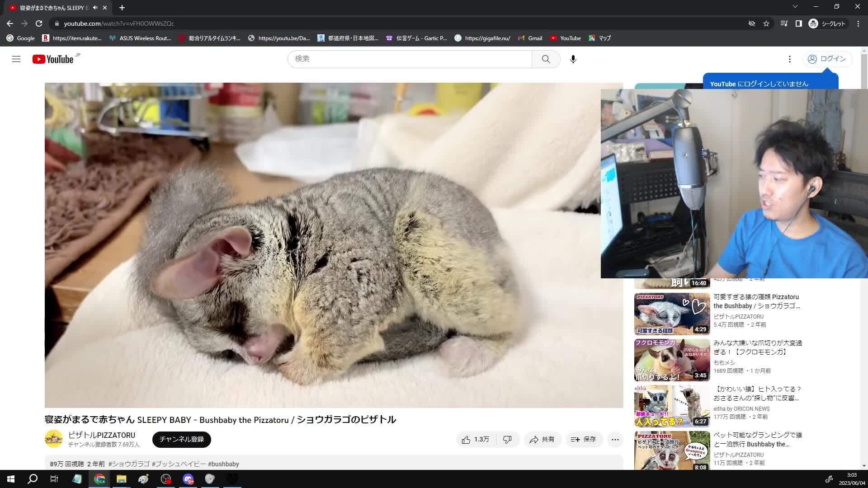Subscribe with the チャンネル登録 button
Image resolution: width=868 pixels, height=488 pixels.
tap(181, 439)
